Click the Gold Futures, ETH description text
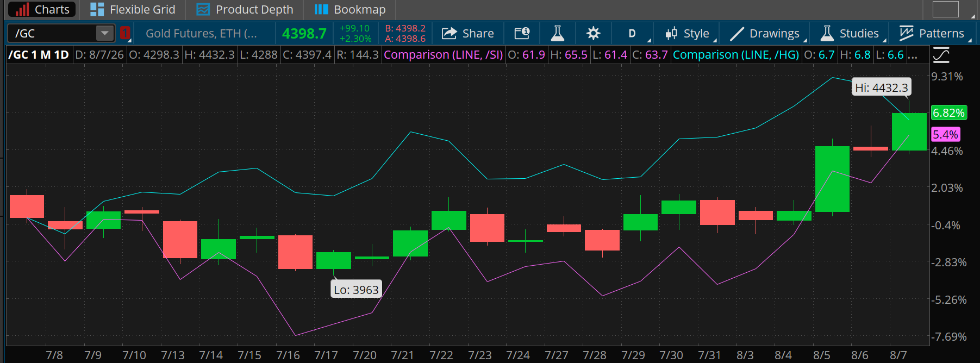The image size is (980, 363). click(x=201, y=33)
